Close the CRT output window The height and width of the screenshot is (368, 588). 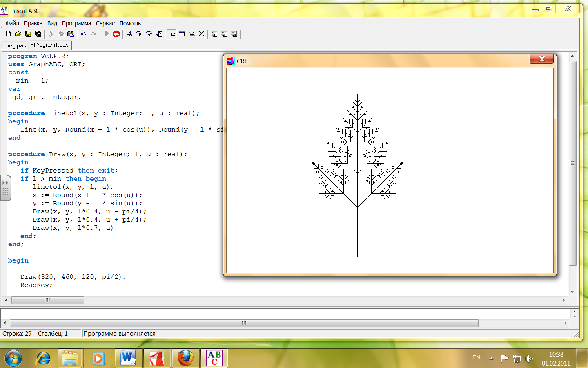pos(541,59)
